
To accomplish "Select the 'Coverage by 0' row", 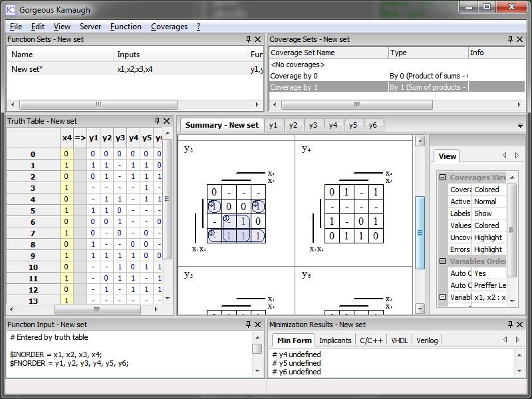I will 397,76.
